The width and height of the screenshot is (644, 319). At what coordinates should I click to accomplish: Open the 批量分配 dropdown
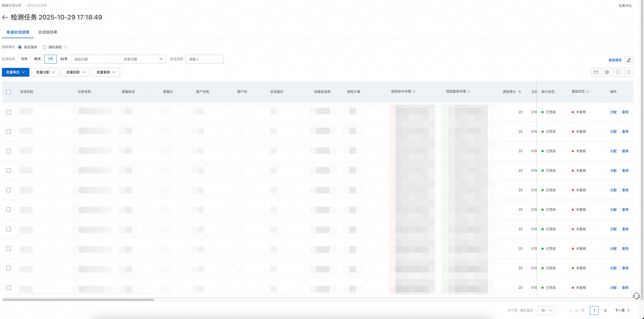point(45,72)
